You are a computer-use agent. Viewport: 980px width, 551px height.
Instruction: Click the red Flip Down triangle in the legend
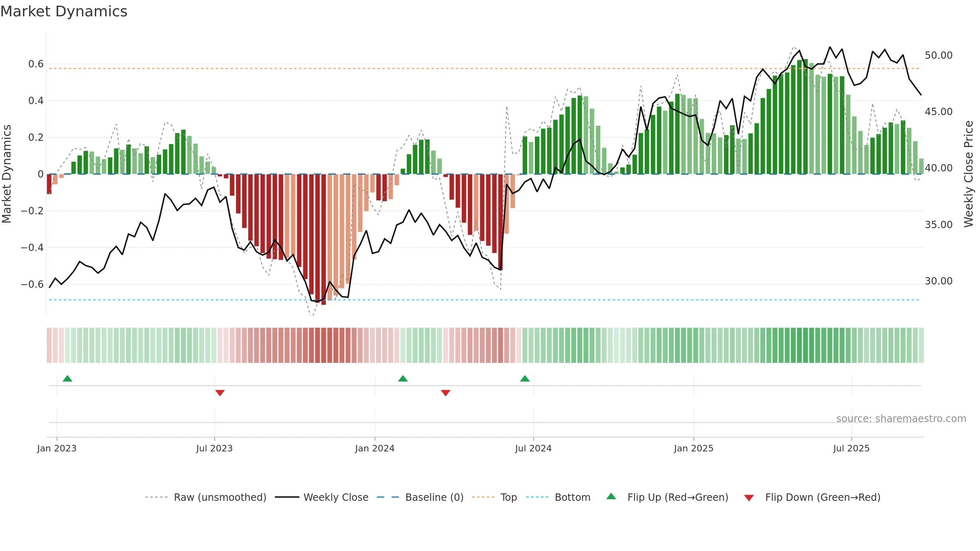point(749,498)
